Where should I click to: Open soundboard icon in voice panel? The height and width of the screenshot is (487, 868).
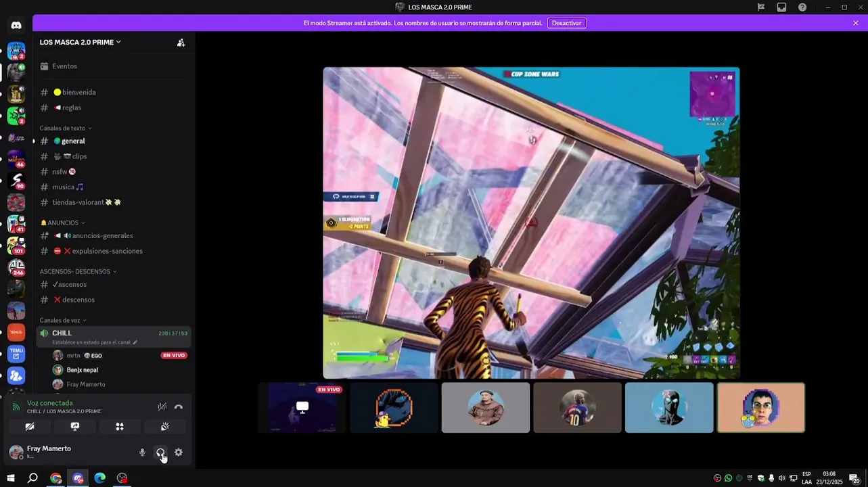pyautogui.click(x=164, y=427)
